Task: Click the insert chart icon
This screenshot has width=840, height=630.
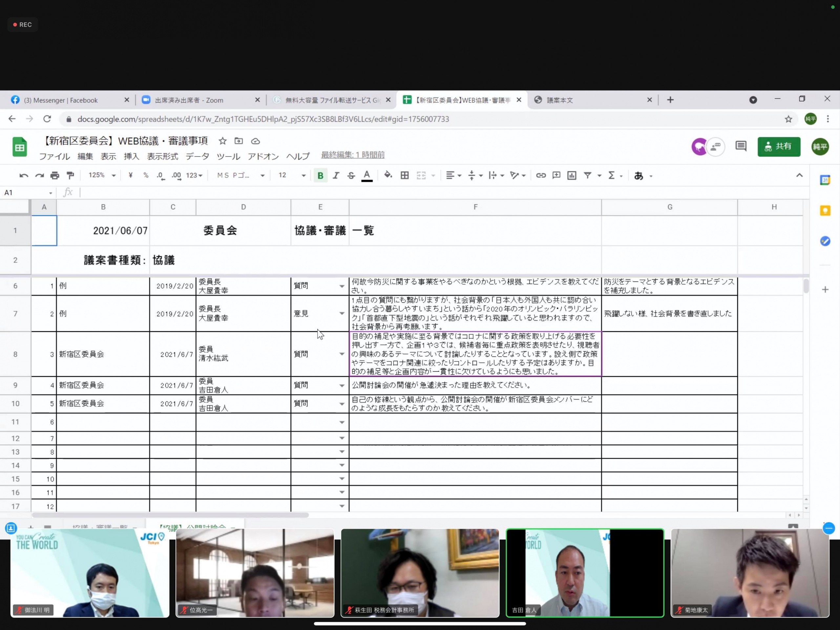Action: click(572, 175)
